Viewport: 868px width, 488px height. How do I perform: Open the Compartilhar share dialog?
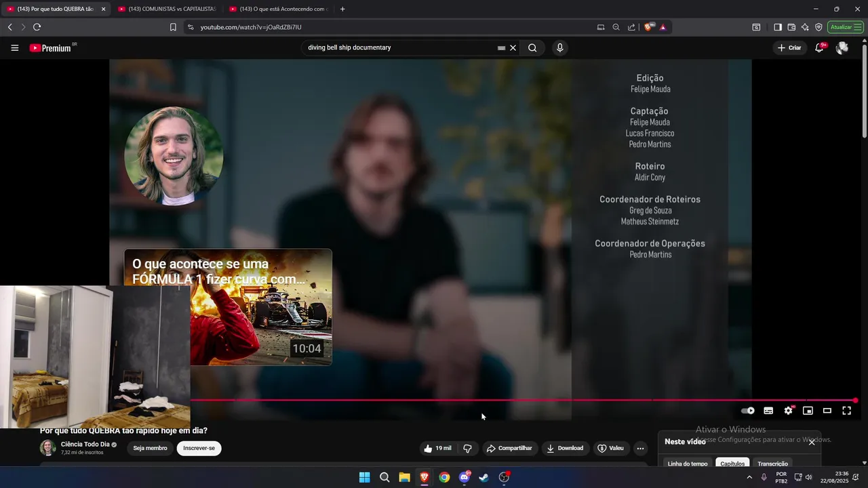509,448
